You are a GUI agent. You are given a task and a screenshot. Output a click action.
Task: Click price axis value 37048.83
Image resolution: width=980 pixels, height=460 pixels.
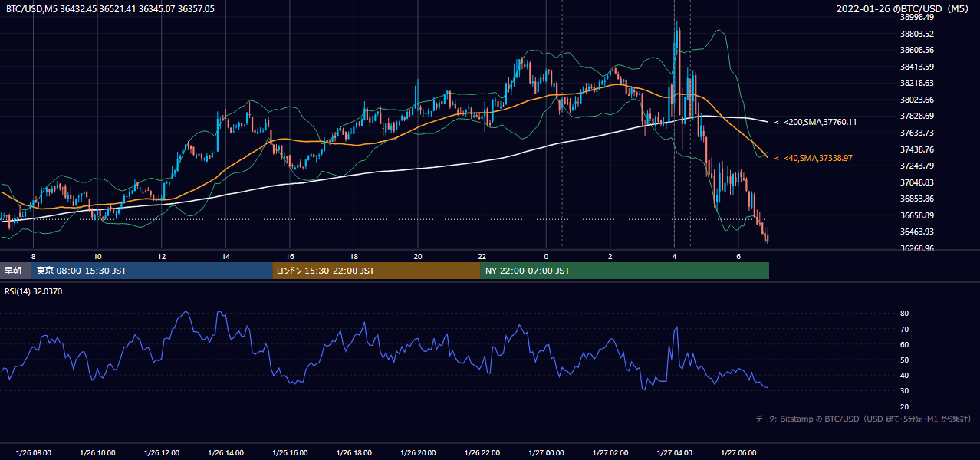[917, 182]
